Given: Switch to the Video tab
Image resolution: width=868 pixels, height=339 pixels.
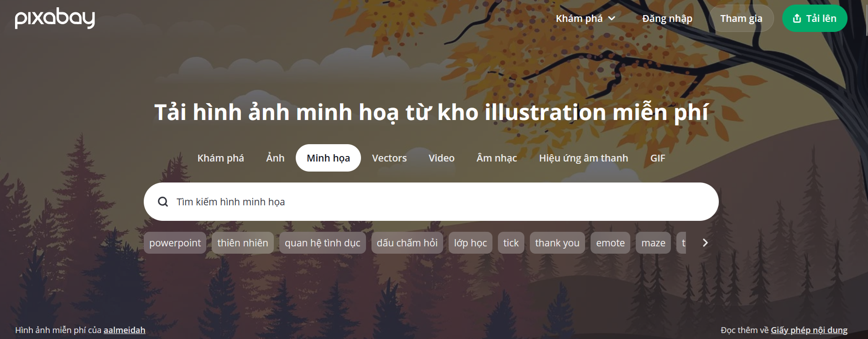Looking at the screenshot, I should point(441,158).
